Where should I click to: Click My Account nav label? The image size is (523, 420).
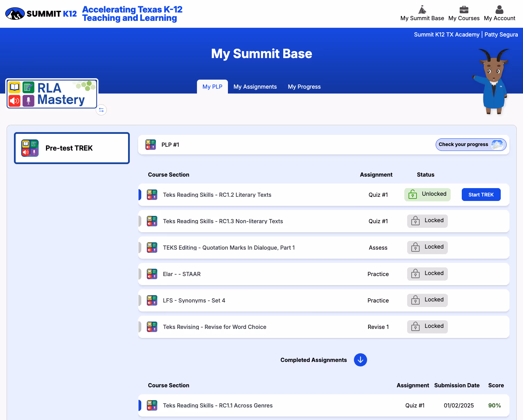(499, 18)
